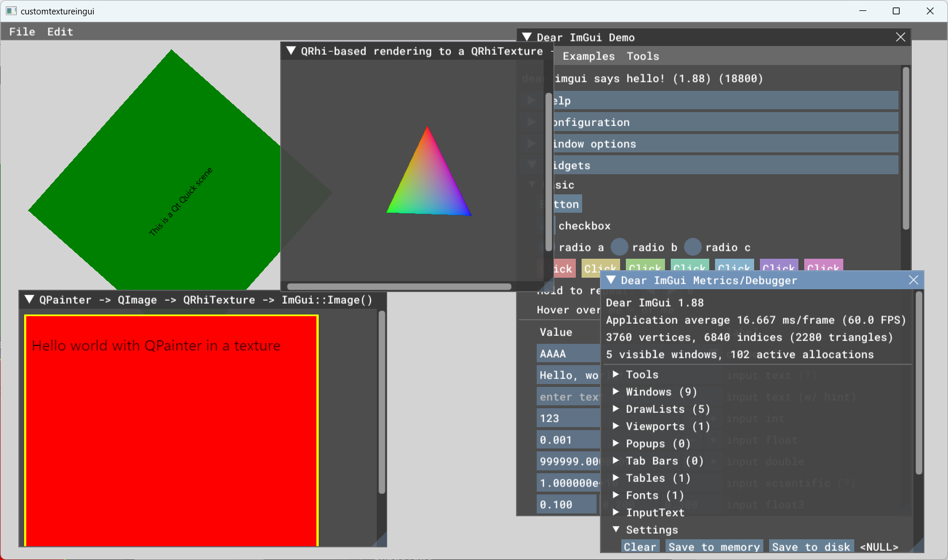
Task: Collapse the Dear ImGui Demo window
Action: (527, 37)
